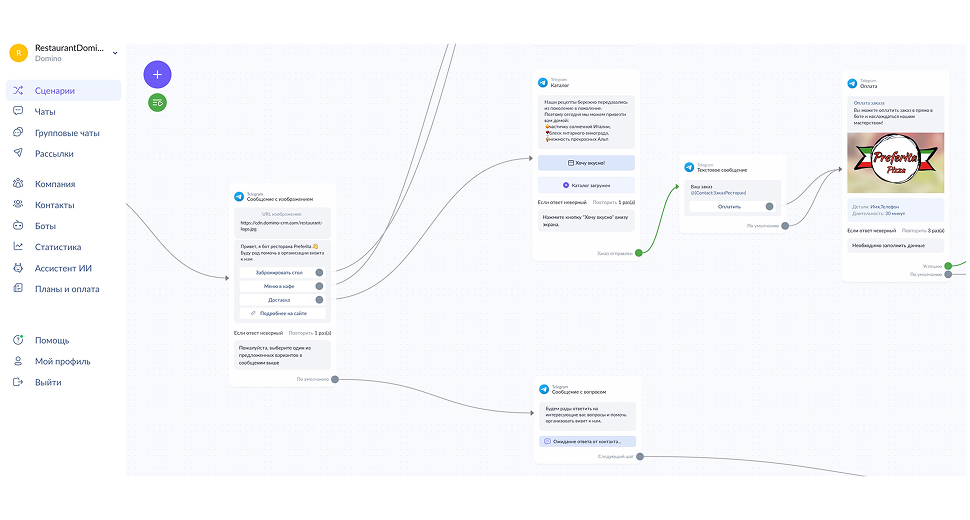Click the Рассылки paper plane icon
Viewport: 970px width, 520px height.
point(18,153)
